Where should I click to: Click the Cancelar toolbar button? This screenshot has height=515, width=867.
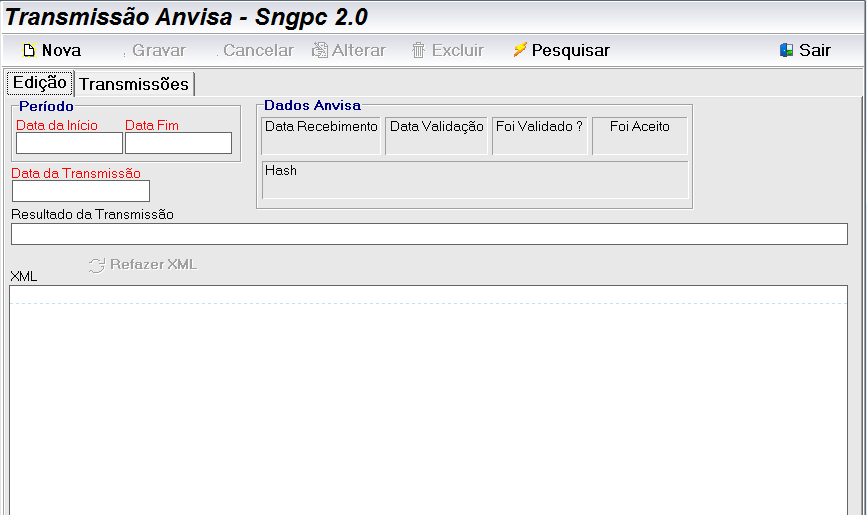[255, 50]
